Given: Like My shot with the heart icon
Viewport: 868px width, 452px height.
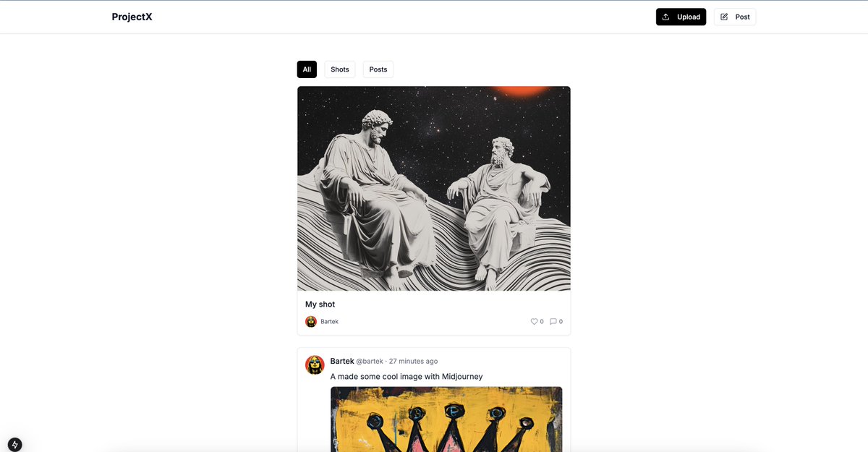Looking at the screenshot, I should click(x=535, y=322).
